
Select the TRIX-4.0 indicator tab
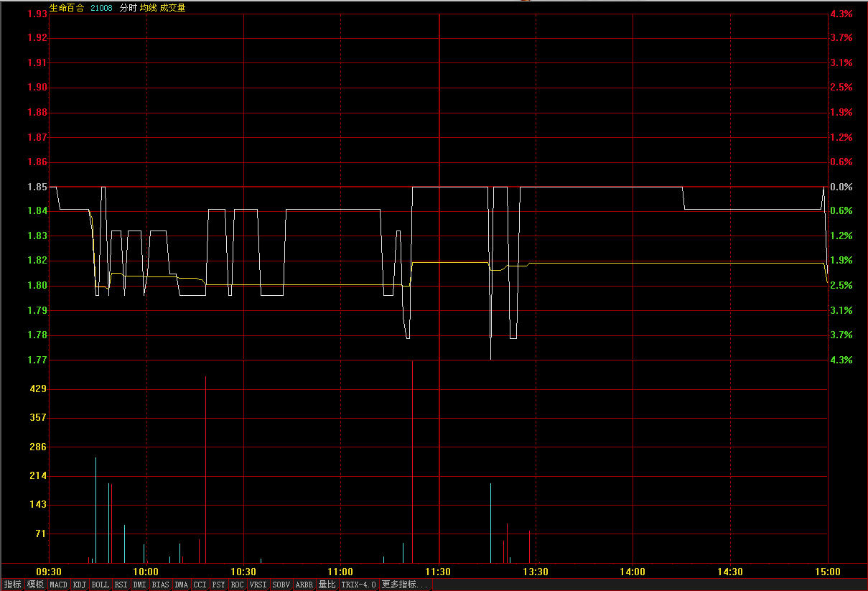[x=358, y=585]
